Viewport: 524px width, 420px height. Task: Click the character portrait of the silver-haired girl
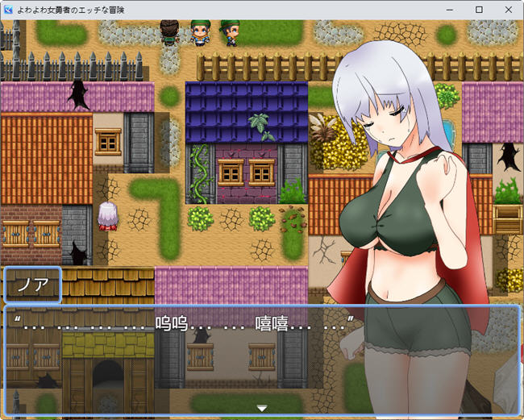pos(403,202)
